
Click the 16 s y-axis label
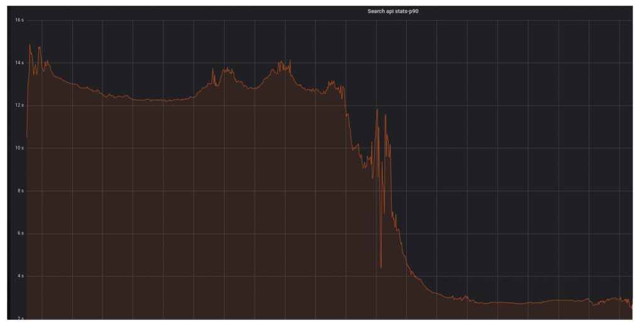click(19, 20)
